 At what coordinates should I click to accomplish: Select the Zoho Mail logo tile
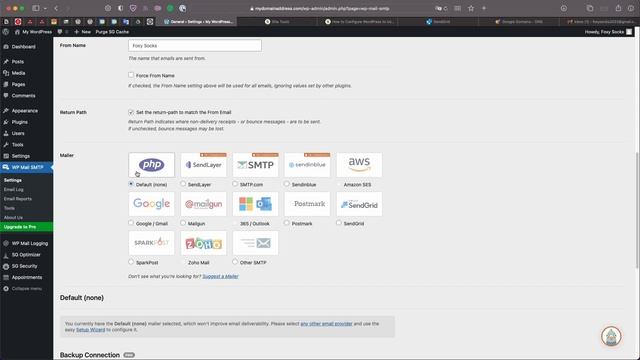pyautogui.click(x=203, y=243)
